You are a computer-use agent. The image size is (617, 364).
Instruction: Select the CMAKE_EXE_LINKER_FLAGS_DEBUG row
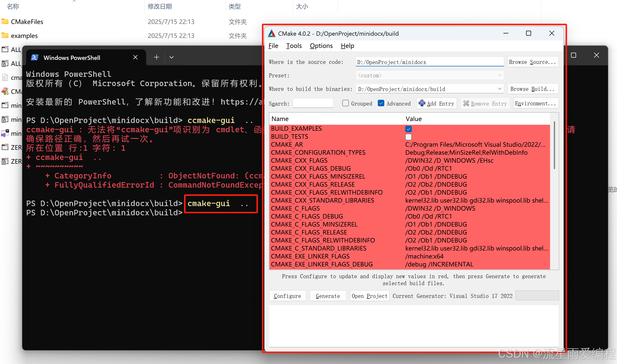(410, 264)
